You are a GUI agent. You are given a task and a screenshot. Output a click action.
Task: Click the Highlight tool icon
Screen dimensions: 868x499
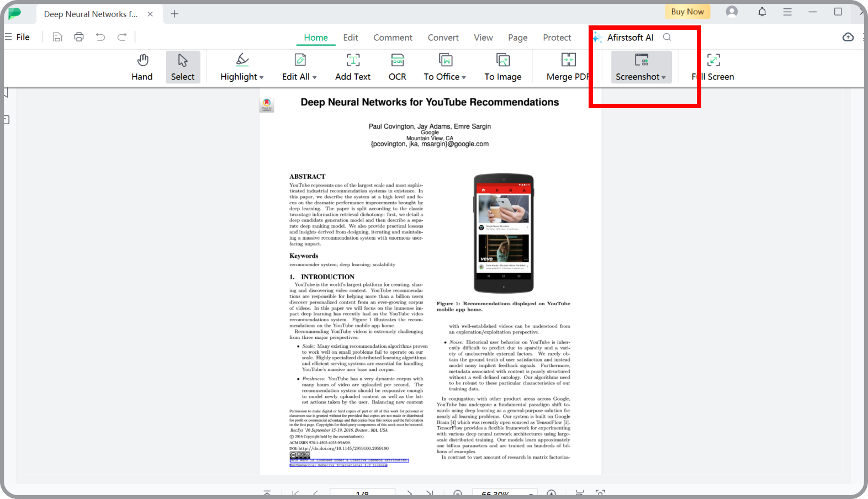point(242,60)
